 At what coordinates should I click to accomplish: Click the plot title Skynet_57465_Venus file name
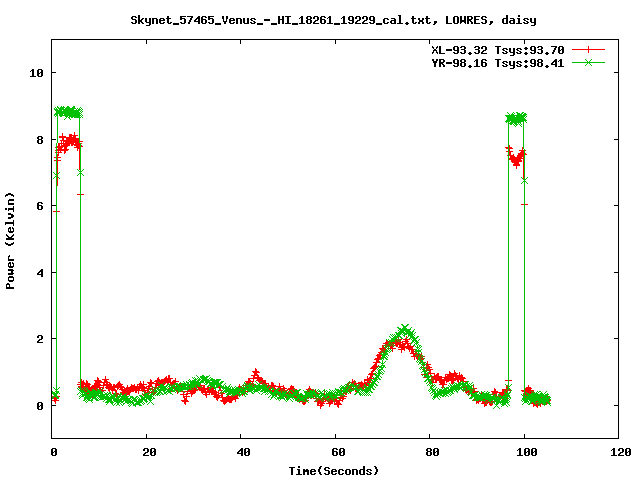click(x=333, y=20)
